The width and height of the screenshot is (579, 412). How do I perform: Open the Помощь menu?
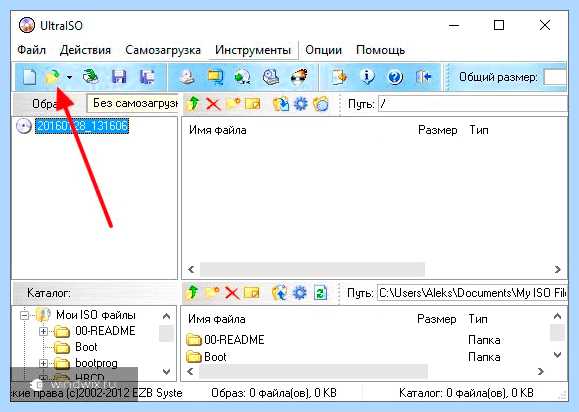380,50
